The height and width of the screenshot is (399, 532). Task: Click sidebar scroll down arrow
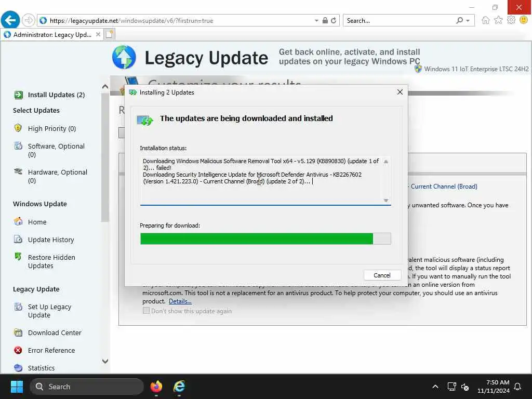[x=105, y=361]
